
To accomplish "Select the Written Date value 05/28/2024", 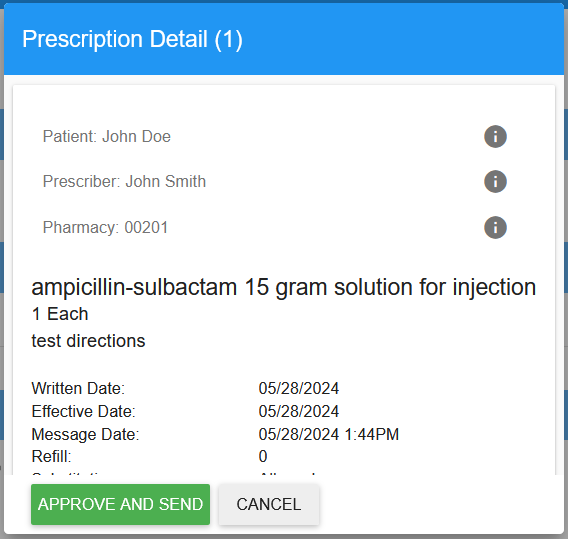I will pyautogui.click(x=299, y=388).
